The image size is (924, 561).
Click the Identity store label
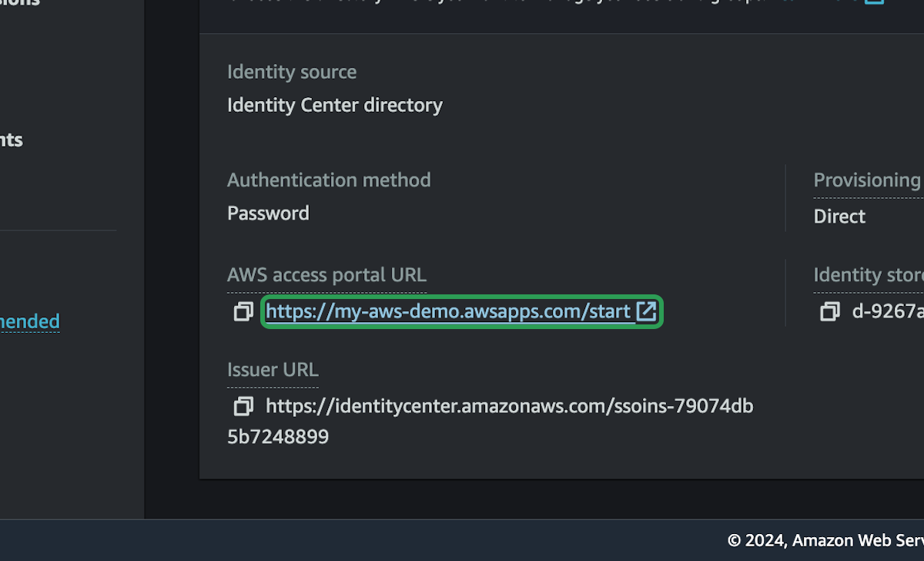(x=869, y=275)
